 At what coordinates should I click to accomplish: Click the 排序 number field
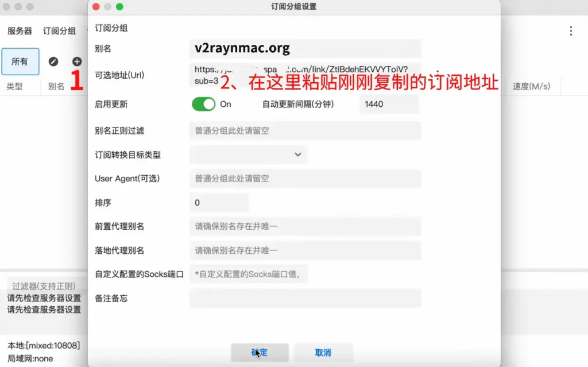(x=219, y=203)
